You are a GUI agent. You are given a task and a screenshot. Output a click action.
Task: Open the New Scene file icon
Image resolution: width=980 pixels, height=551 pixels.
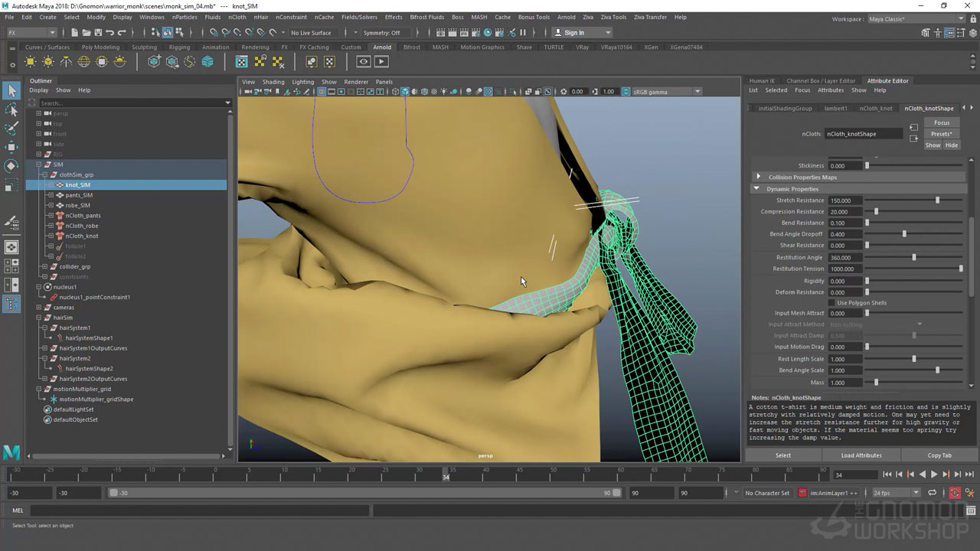(74, 33)
